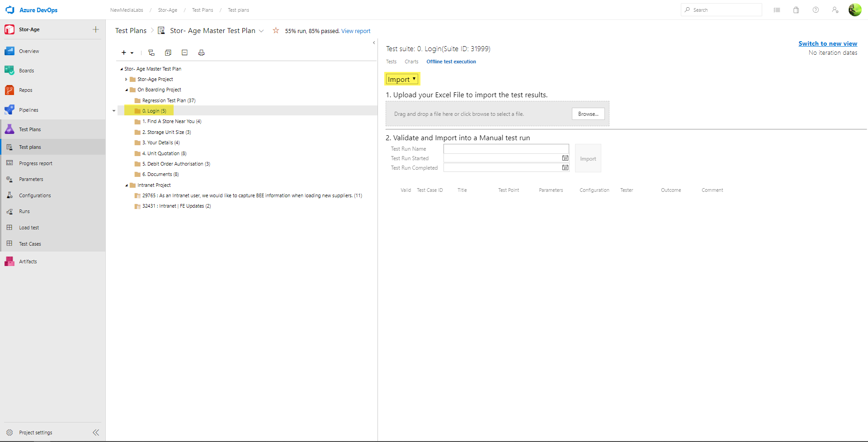Click the file drag and drop area
Image resolution: width=868 pixels, height=442 pixels.
point(497,114)
